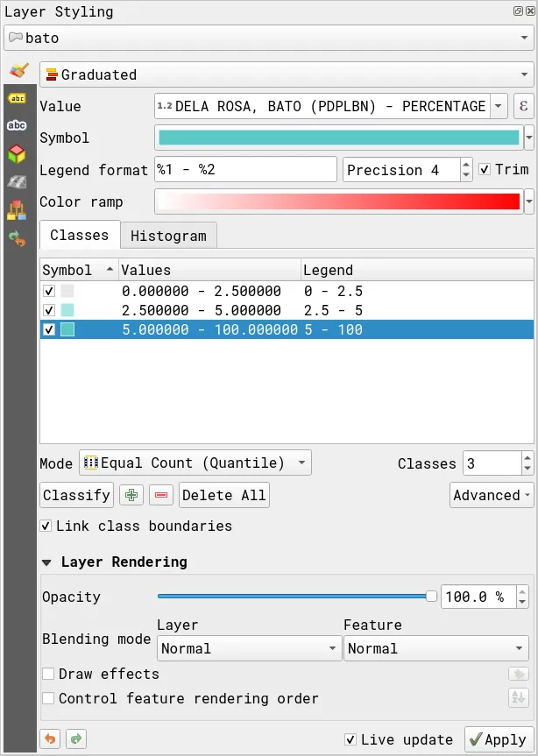The height and width of the screenshot is (756, 538).
Task: Undock the Layer Styling panel
Action: 518,11
